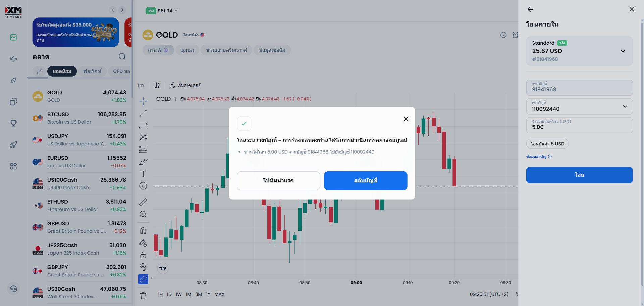
Task: Select the text tool in chart toolbar
Action: tap(143, 174)
